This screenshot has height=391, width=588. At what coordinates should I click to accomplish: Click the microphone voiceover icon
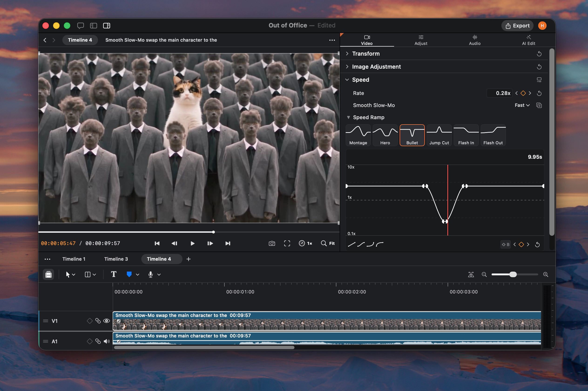(150, 274)
